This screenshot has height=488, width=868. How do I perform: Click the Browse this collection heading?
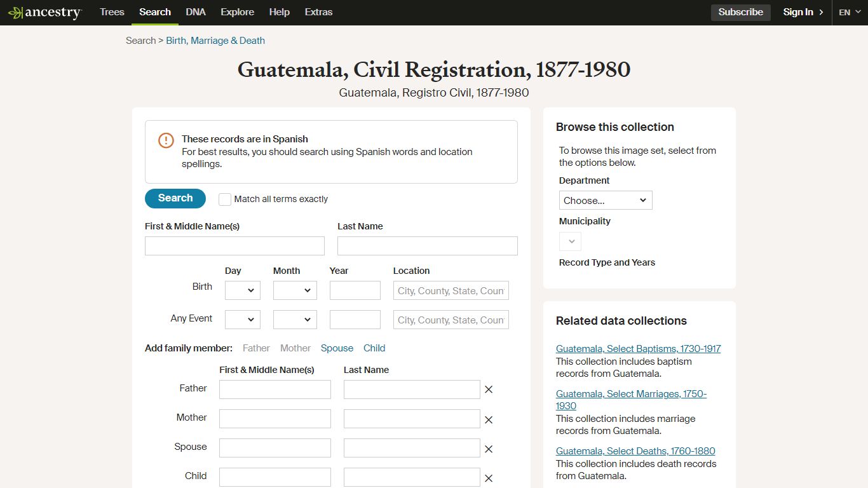(x=615, y=127)
